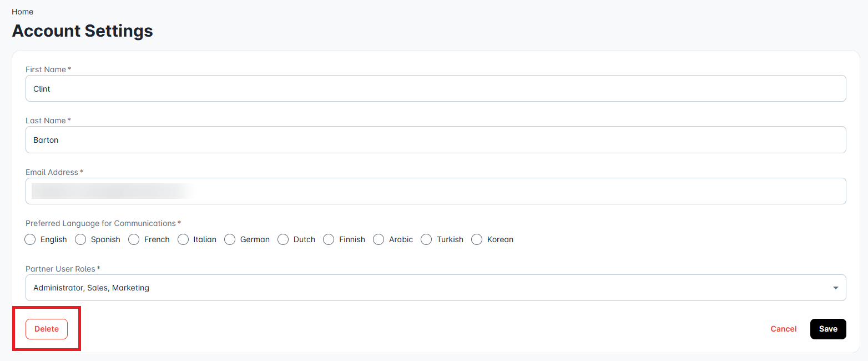
Task: Click into the Last Name field
Action: click(x=435, y=140)
